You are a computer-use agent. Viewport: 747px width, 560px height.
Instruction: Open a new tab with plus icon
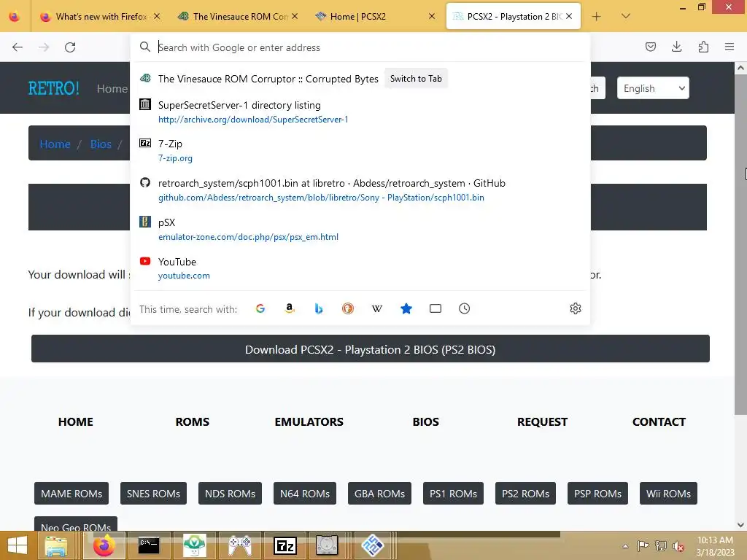point(597,17)
